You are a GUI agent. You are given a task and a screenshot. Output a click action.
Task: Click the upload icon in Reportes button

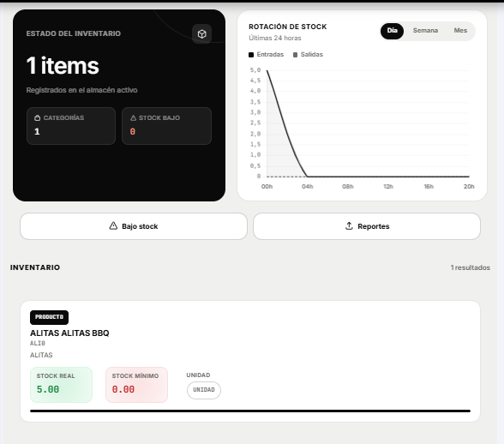349,225
